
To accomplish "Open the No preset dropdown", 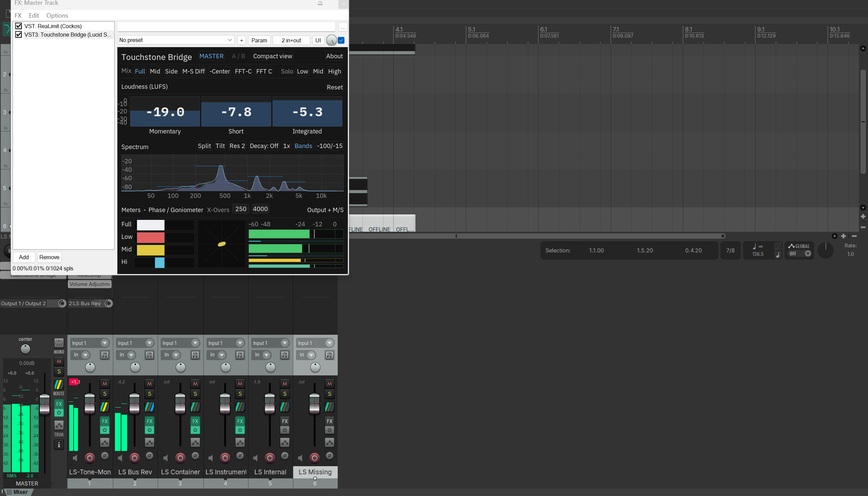I will coord(176,40).
